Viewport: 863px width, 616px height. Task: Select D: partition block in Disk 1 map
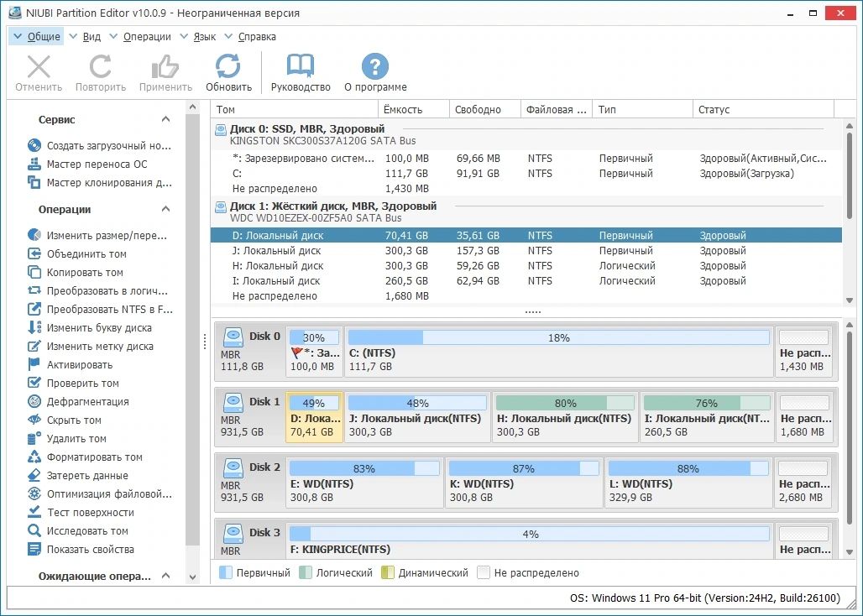(314, 417)
